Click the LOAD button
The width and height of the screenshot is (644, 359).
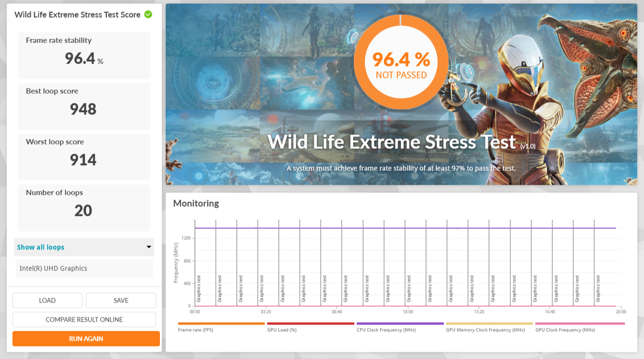coord(47,300)
